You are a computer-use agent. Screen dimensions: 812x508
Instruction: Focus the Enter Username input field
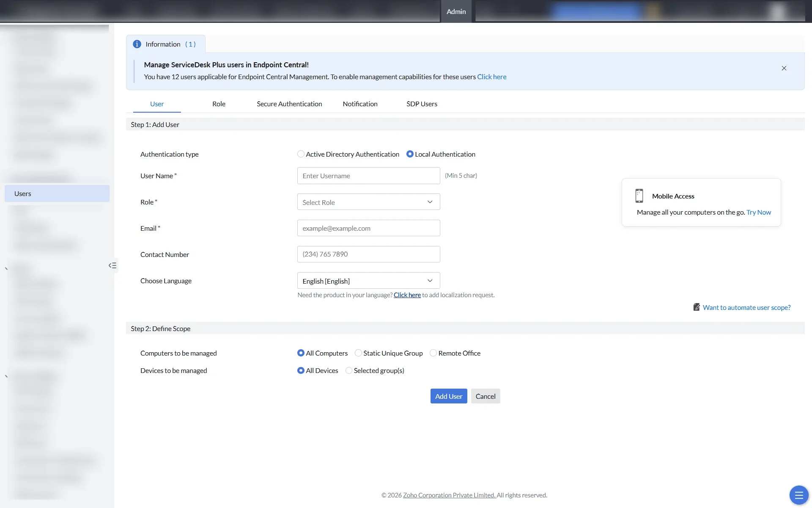[368, 176]
